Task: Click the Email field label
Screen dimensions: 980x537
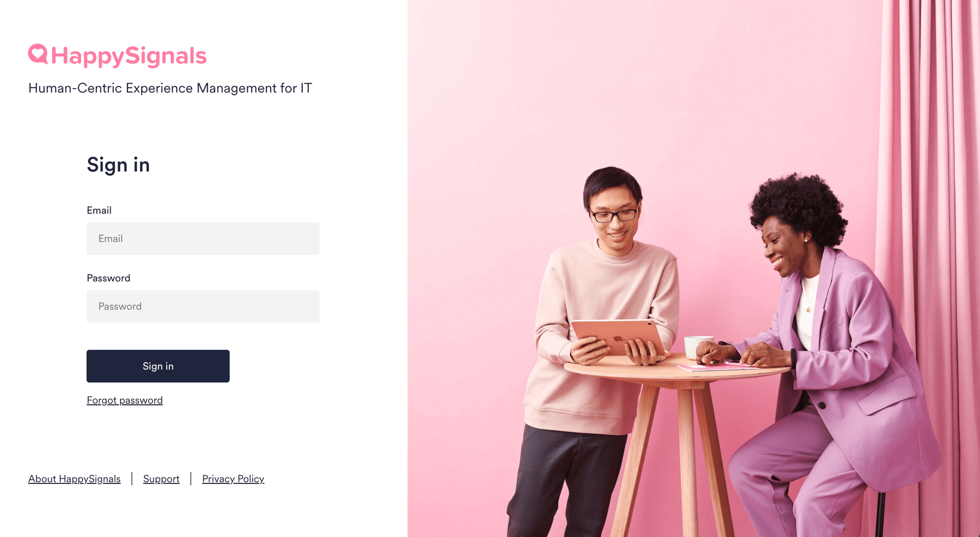Action: coord(99,210)
